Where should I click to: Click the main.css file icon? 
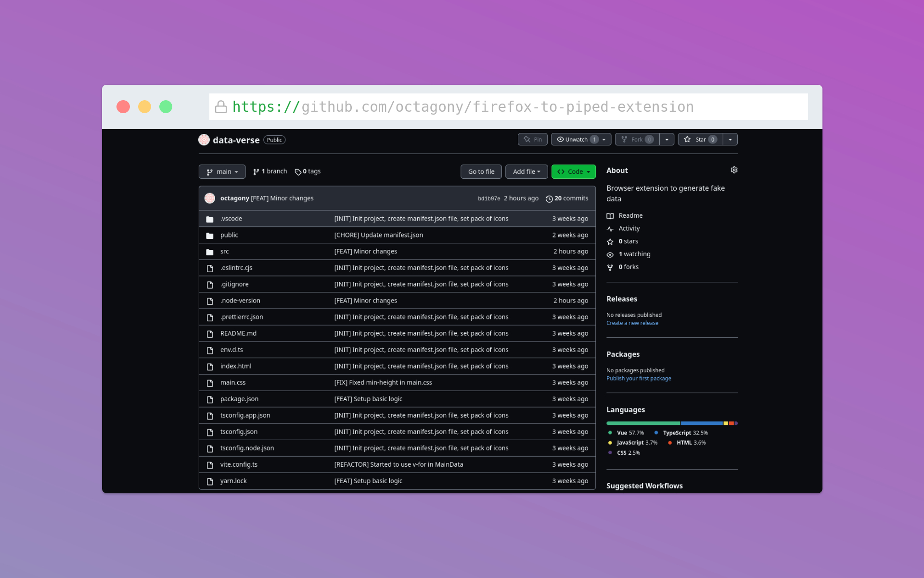[x=210, y=383]
